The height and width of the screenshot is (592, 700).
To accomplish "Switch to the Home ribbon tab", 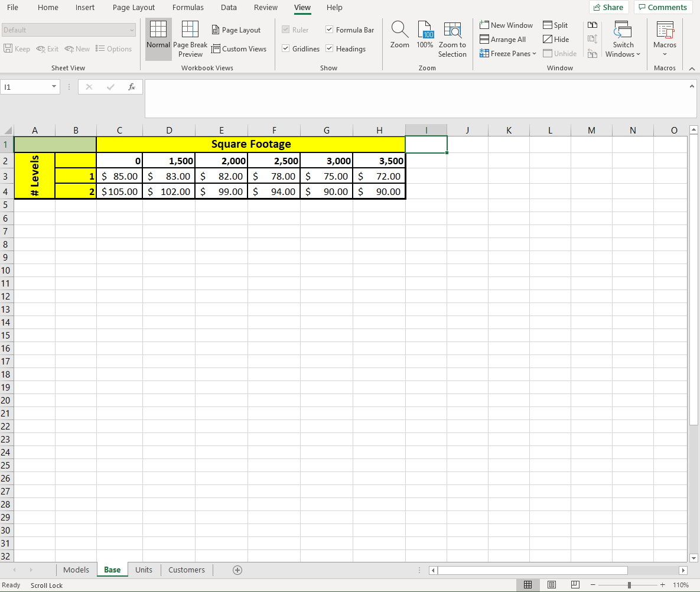I will click(47, 8).
